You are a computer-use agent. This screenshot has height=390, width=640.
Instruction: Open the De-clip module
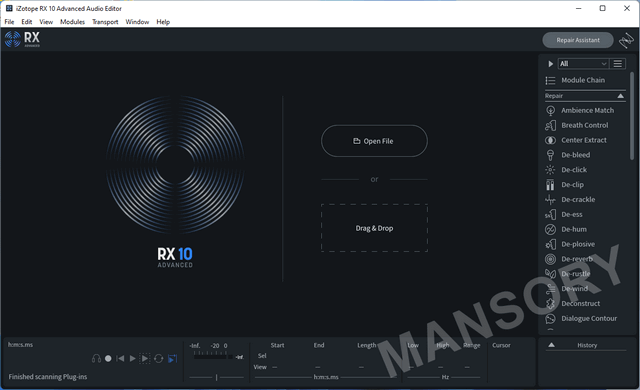click(x=564, y=185)
